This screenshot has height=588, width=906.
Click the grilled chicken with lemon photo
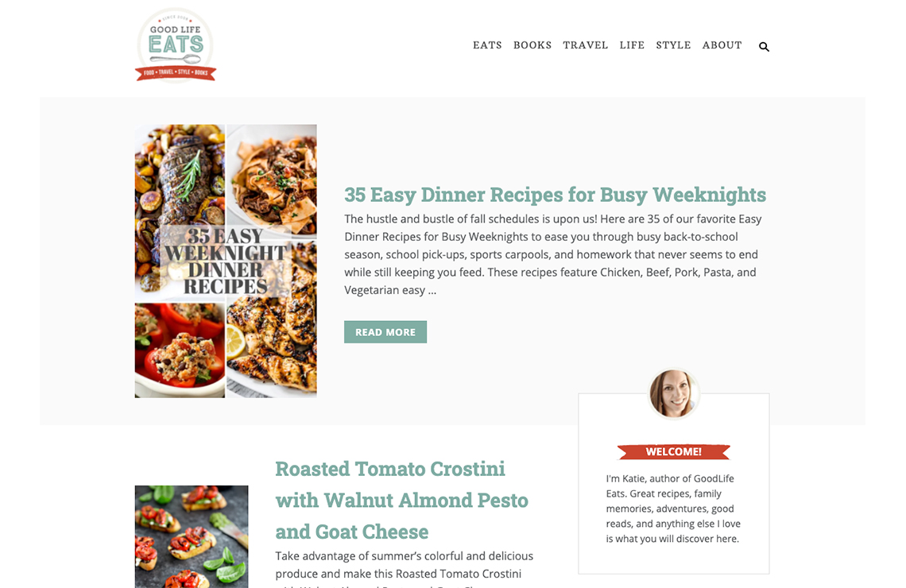point(272,323)
